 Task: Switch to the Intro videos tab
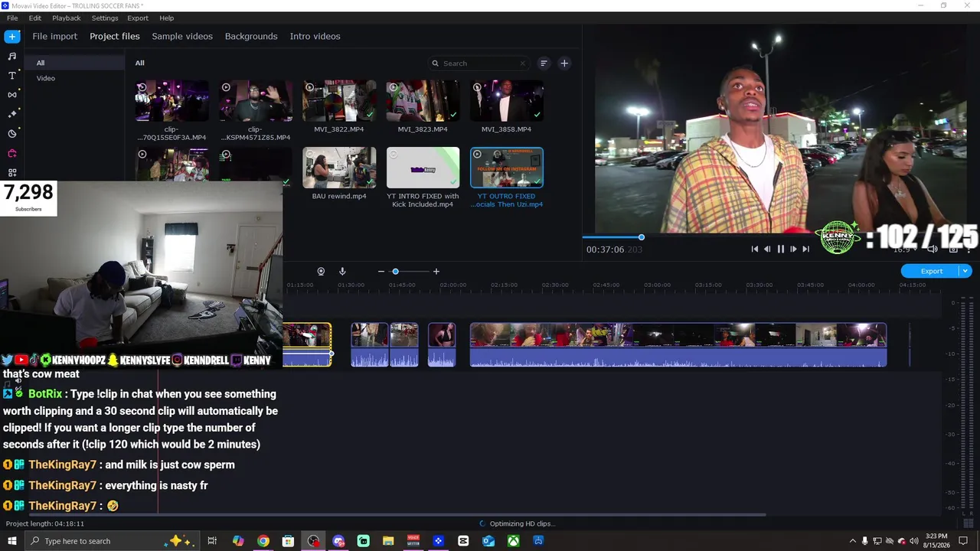click(x=315, y=36)
